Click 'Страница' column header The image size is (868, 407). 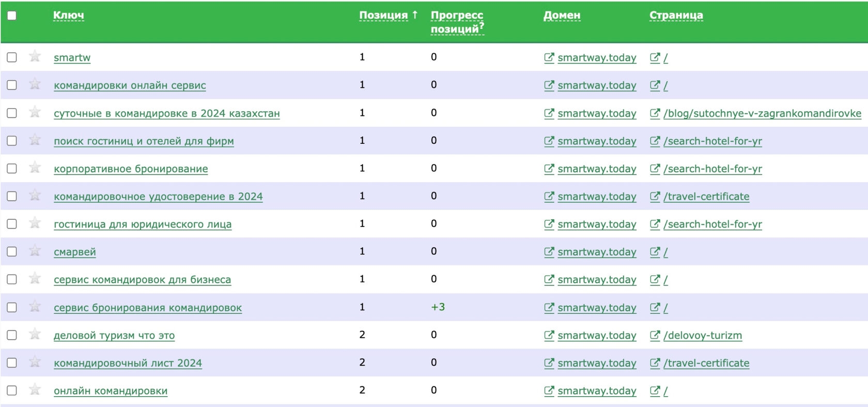click(676, 16)
